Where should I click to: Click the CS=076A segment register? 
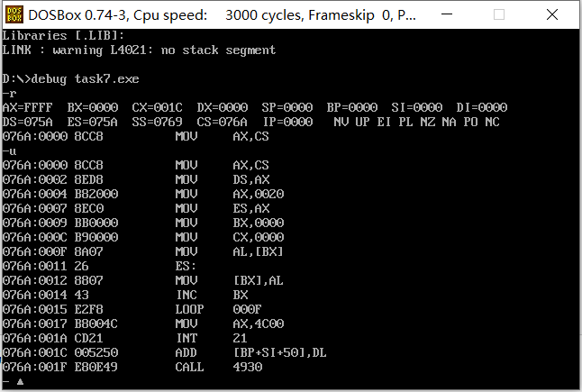coord(222,122)
